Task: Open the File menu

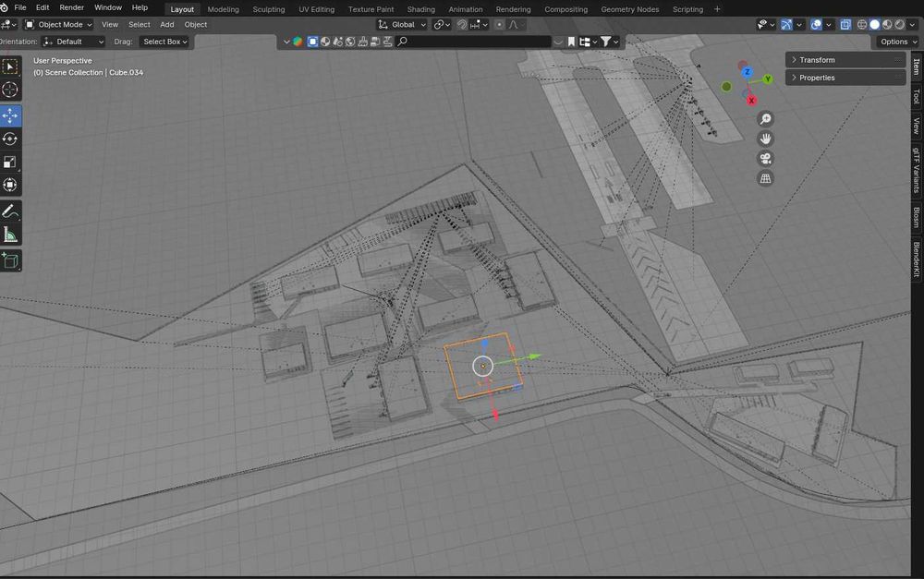Action: [20, 7]
